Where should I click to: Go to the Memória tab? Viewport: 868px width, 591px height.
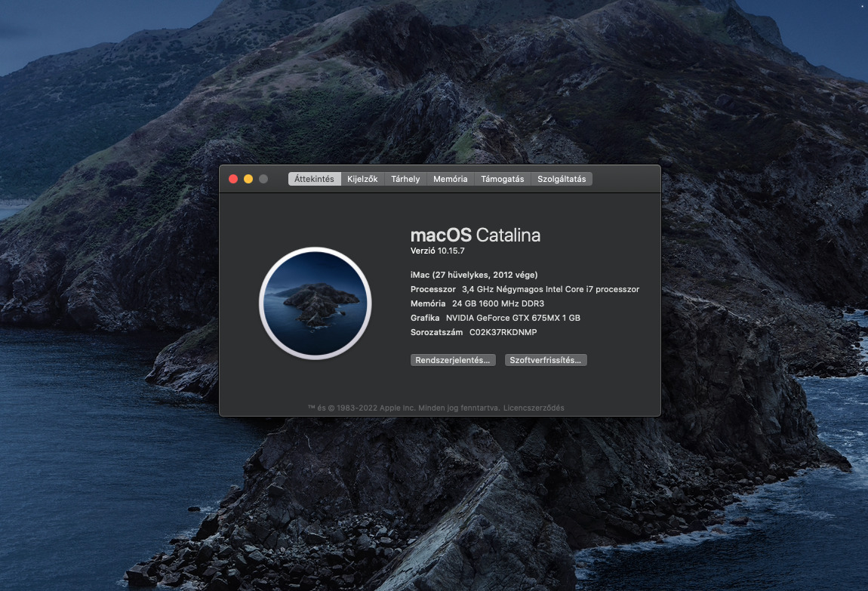(x=450, y=179)
